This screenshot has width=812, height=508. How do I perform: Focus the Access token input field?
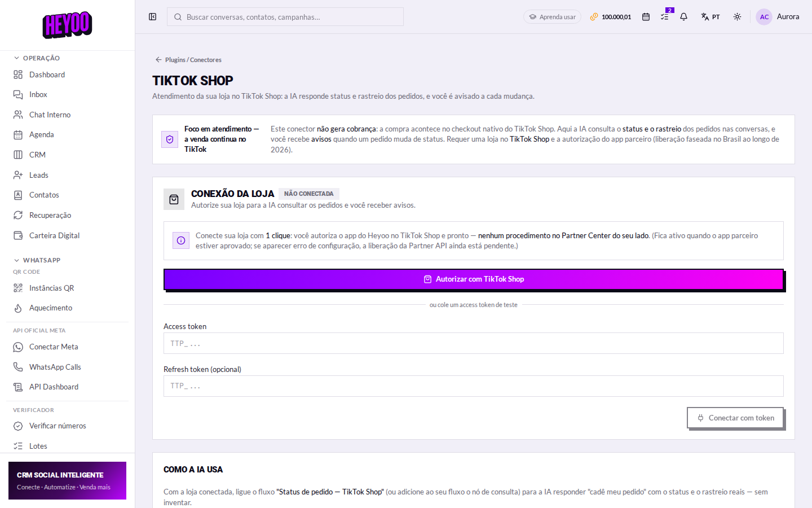[x=474, y=343]
